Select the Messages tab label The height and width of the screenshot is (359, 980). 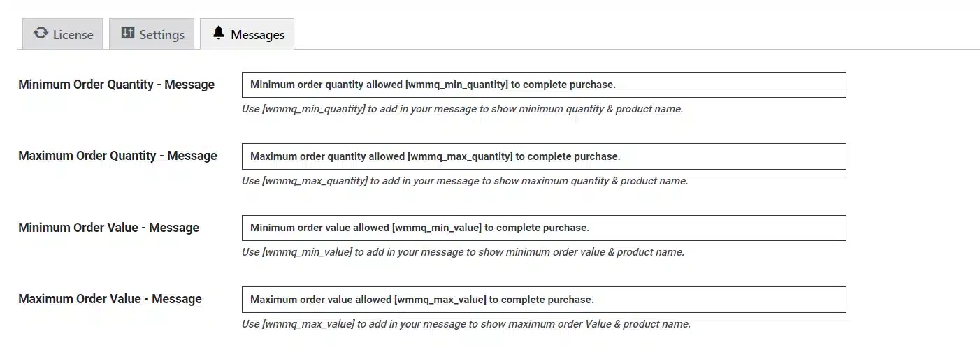pos(257,35)
